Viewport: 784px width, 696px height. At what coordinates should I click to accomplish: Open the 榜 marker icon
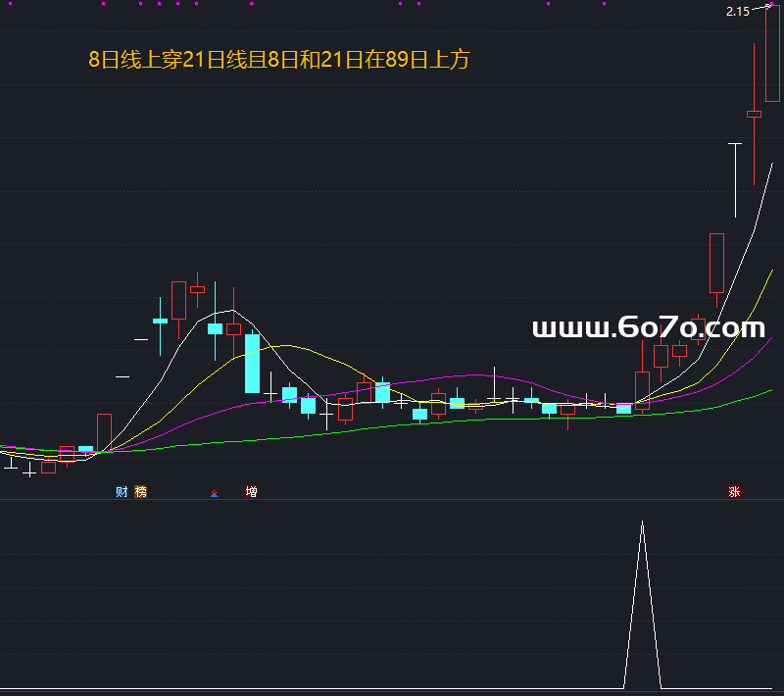click(x=141, y=492)
